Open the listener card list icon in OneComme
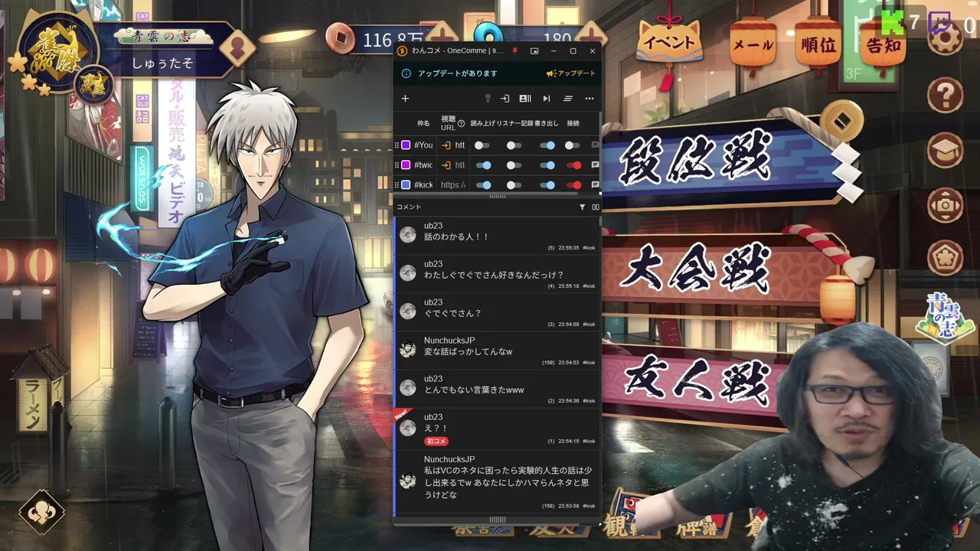Viewport: 980px width, 551px height. click(x=525, y=98)
